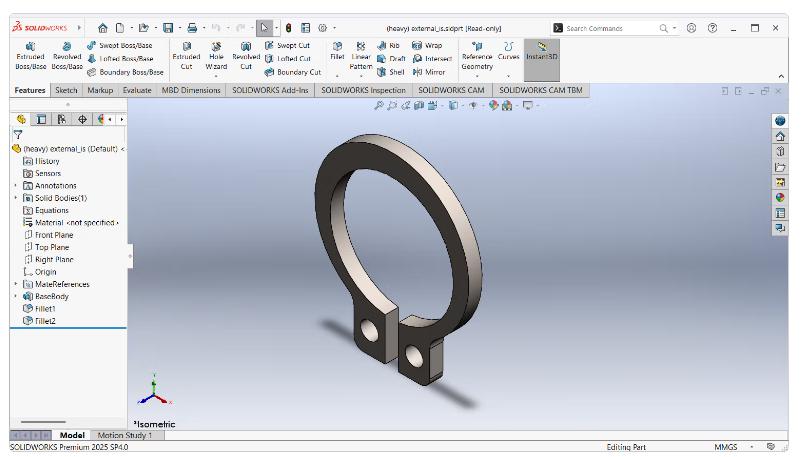This screenshot has width=801, height=457.
Task: Expand the BaseBody feature node
Action: click(x=15, y=296)
